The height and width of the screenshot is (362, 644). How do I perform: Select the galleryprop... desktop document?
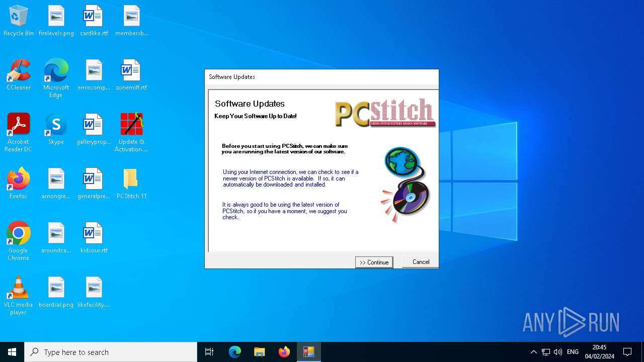tap(94, 130)
